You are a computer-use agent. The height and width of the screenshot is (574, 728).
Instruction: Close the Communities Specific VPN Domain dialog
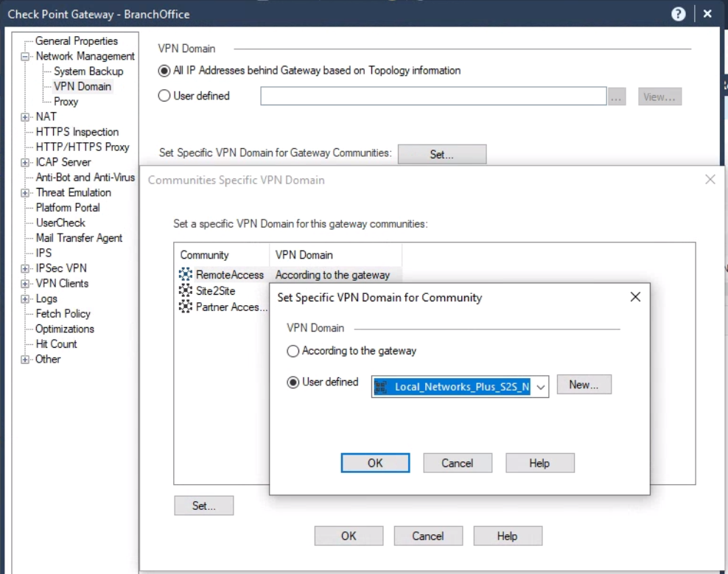(x=710, y=179)
